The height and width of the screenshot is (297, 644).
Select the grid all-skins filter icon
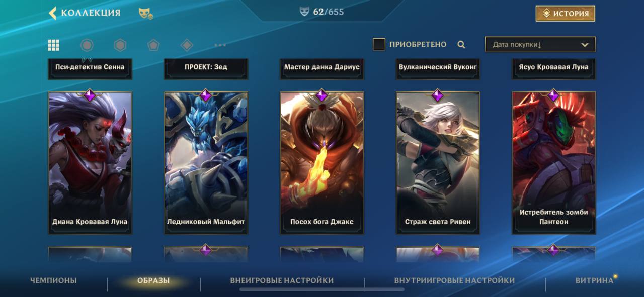pos(54,45)
